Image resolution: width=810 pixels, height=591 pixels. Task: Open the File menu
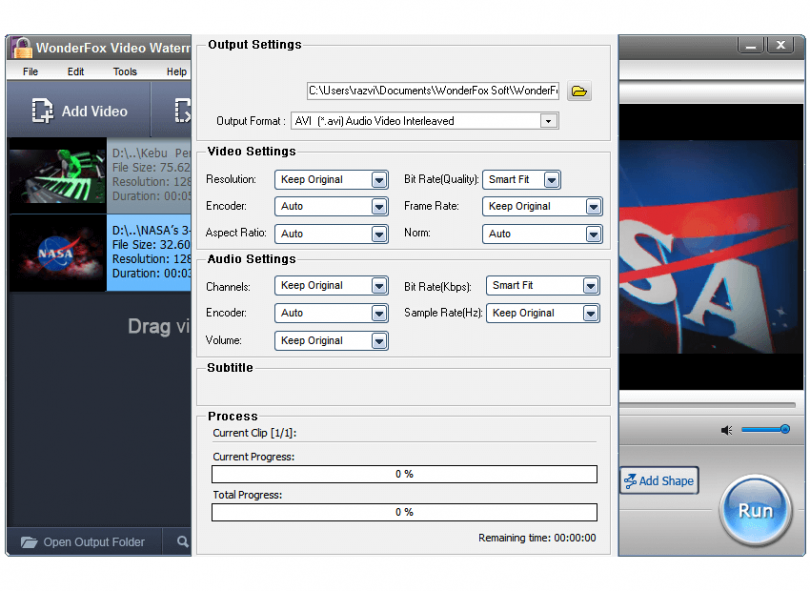[30, 72]
